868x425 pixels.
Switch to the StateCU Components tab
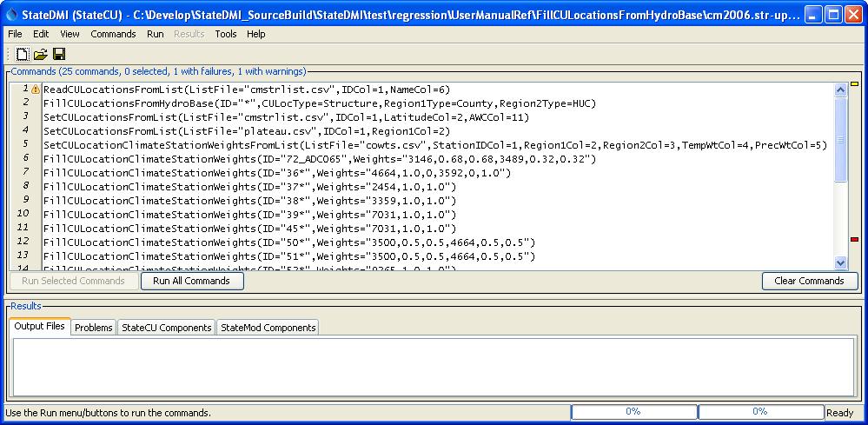click(167, 328)
